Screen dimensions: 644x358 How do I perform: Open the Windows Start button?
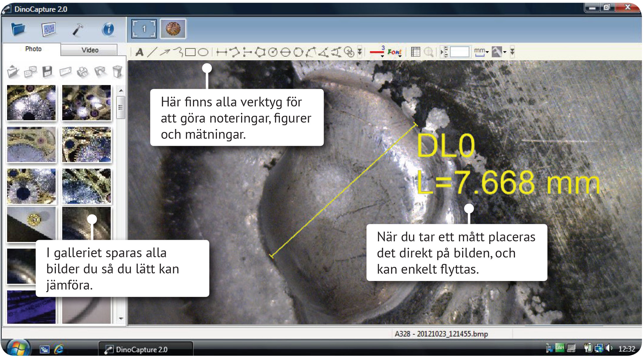pos(18,349)
